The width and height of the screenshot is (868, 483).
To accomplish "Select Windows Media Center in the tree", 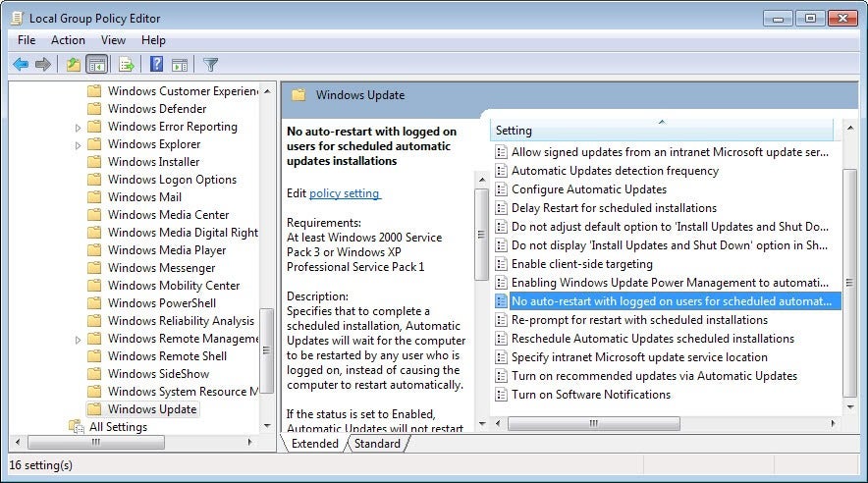I will [168, 215].
